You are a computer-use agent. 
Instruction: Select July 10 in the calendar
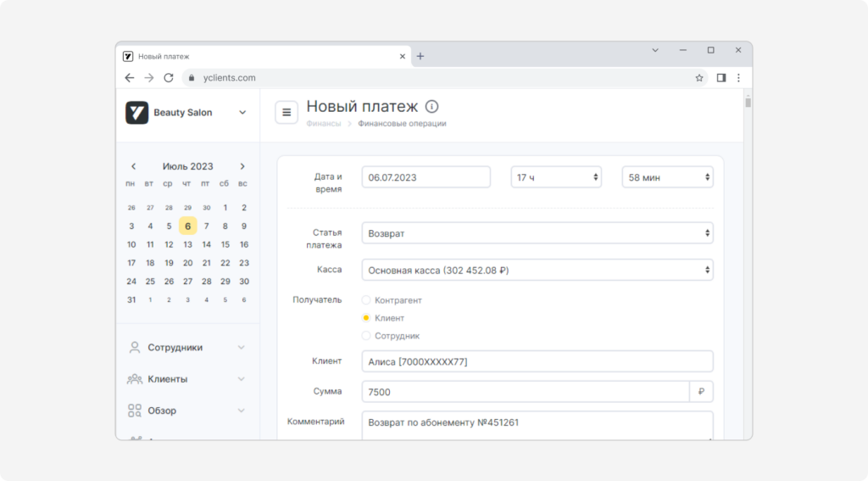[131, 244]
